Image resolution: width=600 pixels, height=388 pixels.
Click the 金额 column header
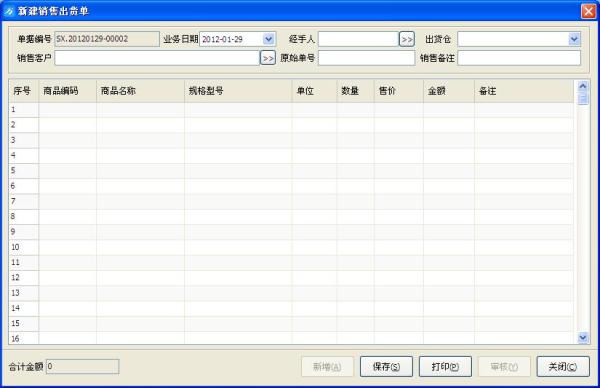(449, 91)
